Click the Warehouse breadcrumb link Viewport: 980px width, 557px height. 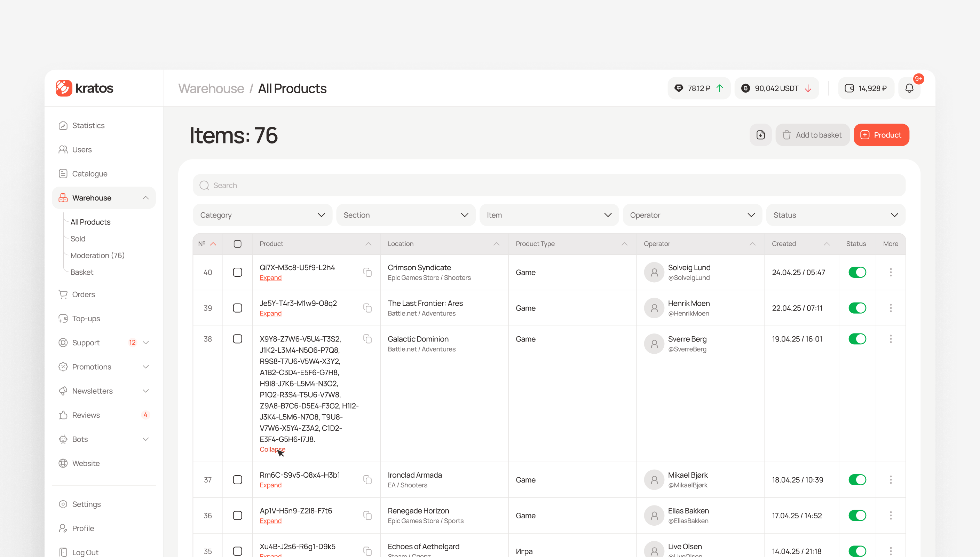[x=211, y=88]
